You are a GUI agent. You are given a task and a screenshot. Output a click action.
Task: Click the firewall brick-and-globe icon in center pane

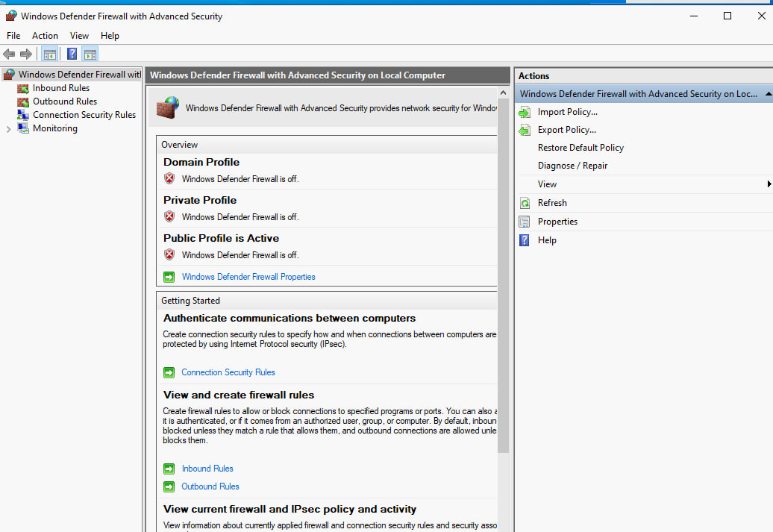(x=168, y=107)
